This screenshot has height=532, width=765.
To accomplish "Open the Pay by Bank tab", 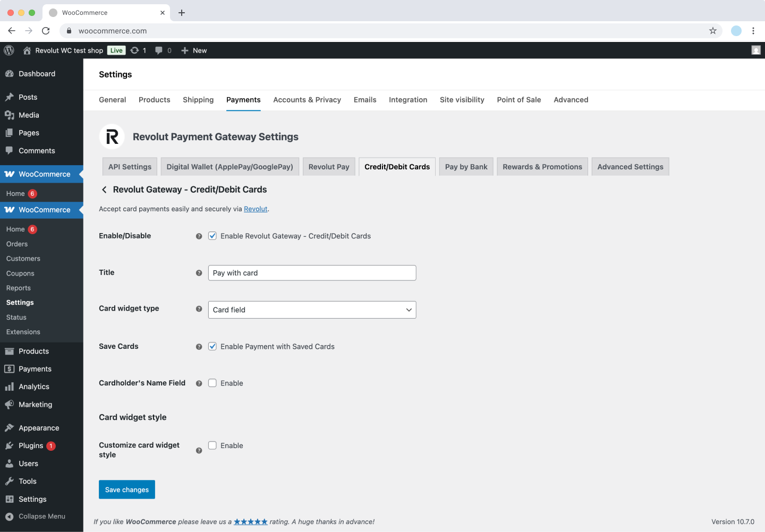I will click(x=466, y=167).
